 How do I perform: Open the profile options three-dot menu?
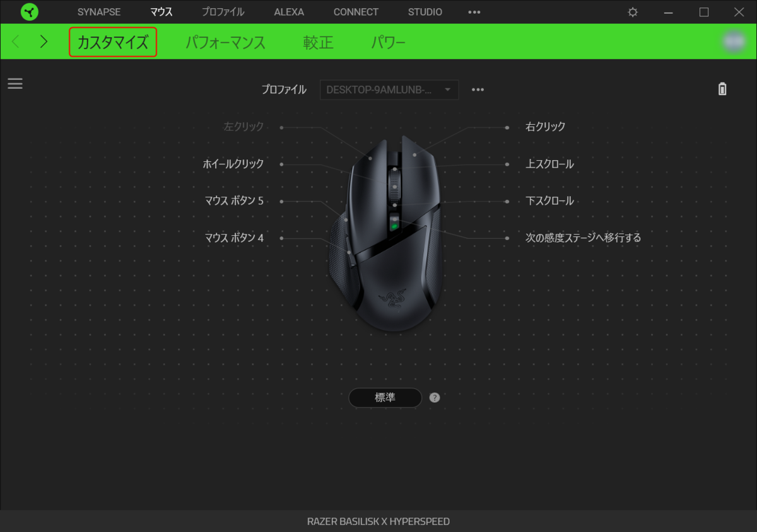(478, 90)
